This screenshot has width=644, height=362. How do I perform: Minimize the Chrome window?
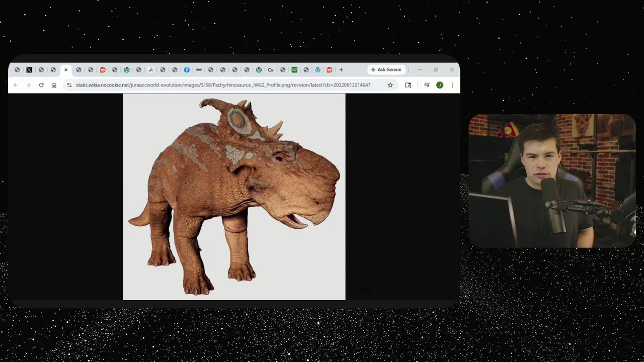pyautogui.click(x=420, y=70)
